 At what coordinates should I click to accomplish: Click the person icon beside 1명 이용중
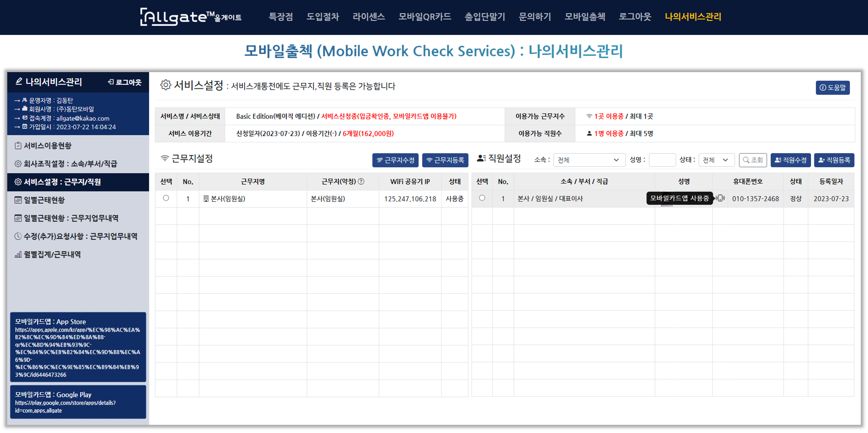click(589, 133)
